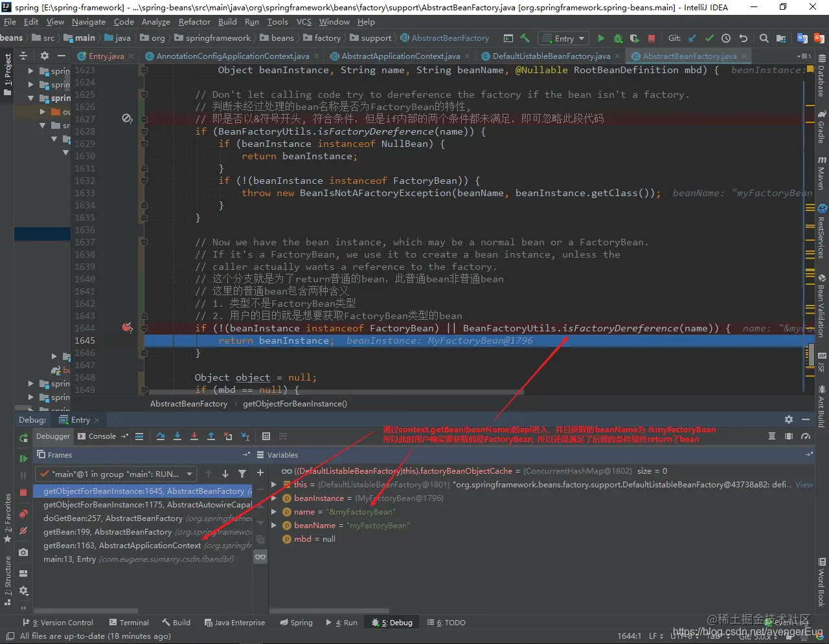Open the Debug panel settings gear
829x644 pixels.
click(788, 419)
